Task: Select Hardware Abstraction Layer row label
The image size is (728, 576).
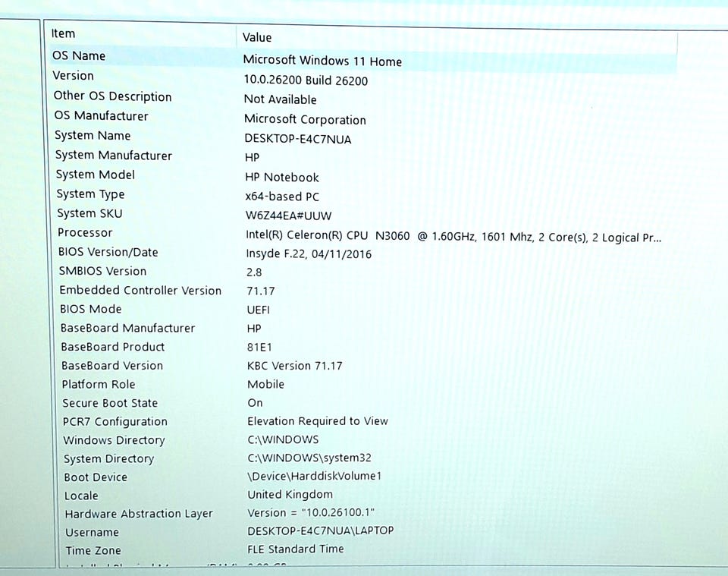Action: [x=138, y=514]
